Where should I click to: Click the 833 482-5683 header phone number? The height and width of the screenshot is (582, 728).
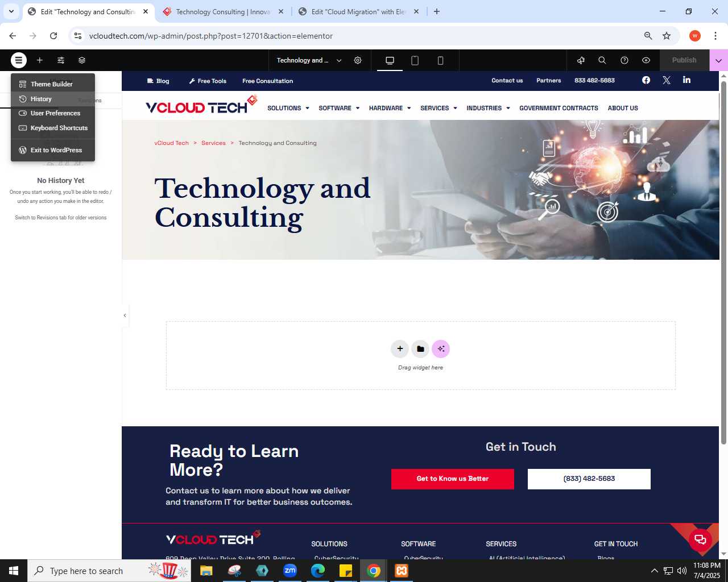point(594,81)
